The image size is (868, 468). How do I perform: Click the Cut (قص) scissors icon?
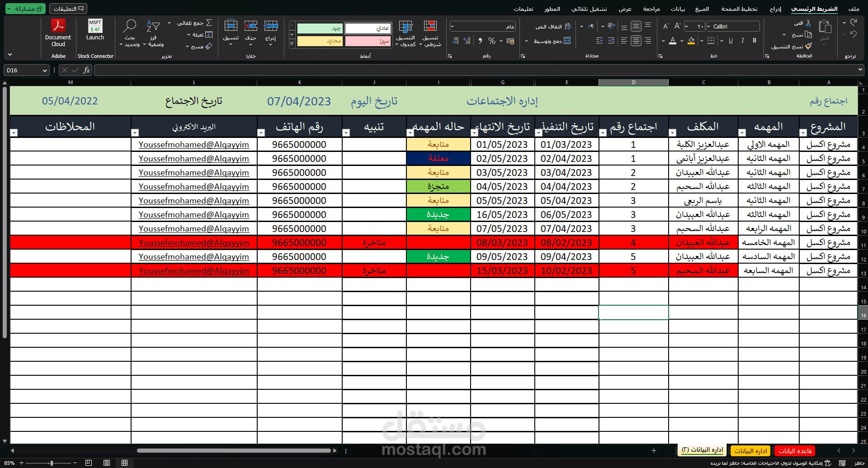(808, 23)
